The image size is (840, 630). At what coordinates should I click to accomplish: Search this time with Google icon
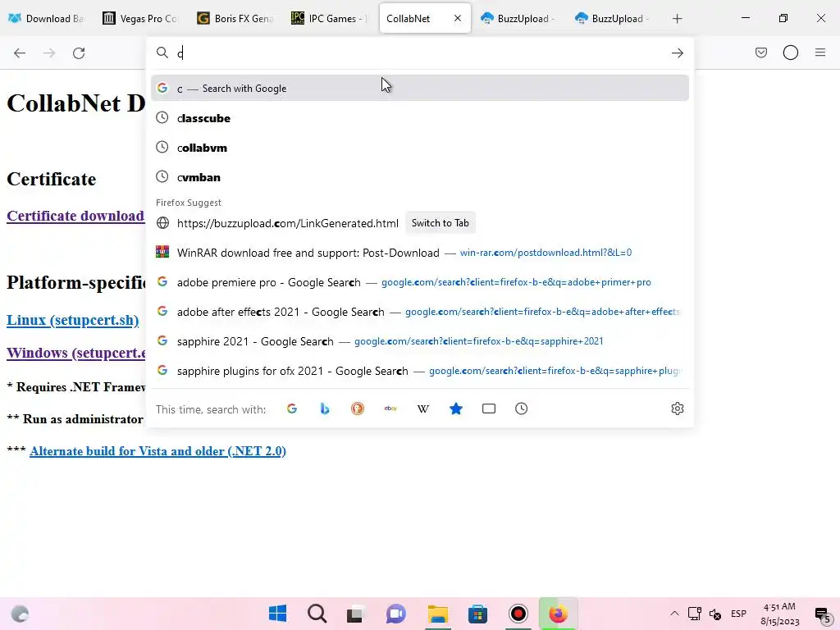[x=292, y=409]
